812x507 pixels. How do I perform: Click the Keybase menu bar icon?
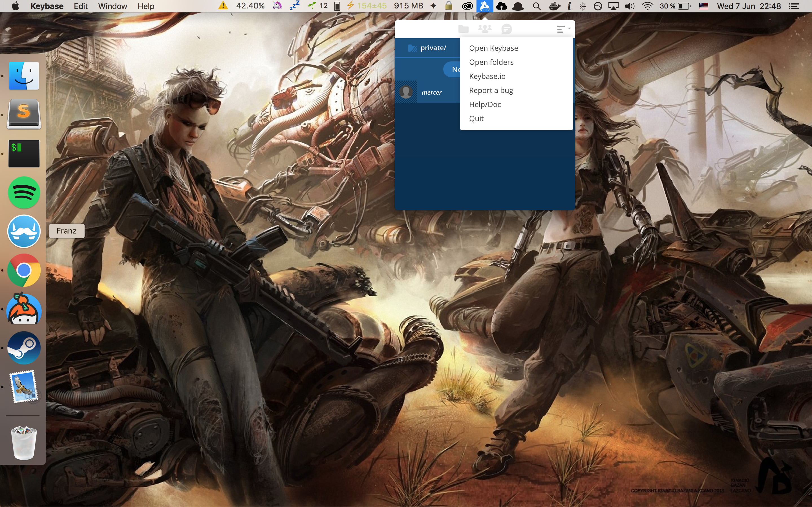(x=484, y=6)
